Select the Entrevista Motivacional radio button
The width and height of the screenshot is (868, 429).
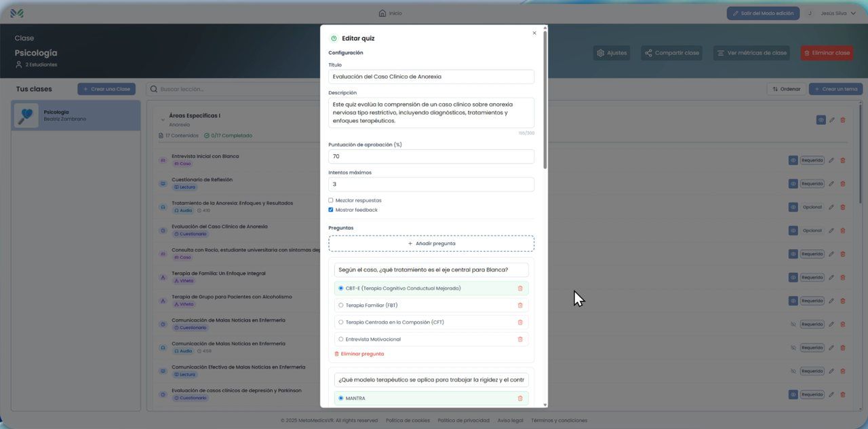pos(341,339)
